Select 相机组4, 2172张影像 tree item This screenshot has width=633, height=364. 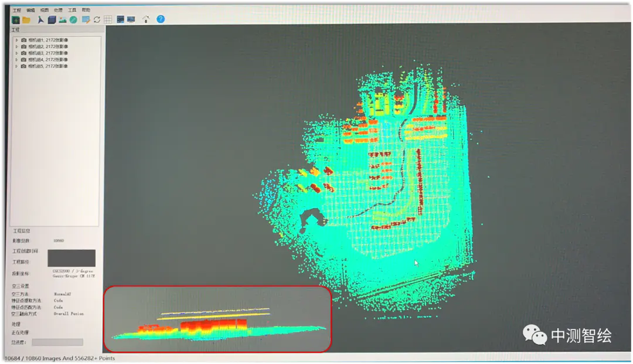pyautogui.click(x=47, y=60)
